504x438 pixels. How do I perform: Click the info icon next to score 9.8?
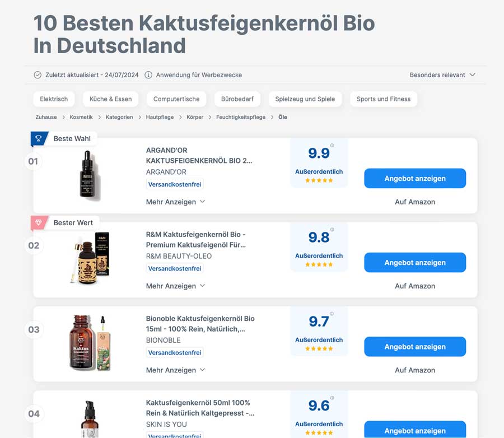[x=332, y=230]
